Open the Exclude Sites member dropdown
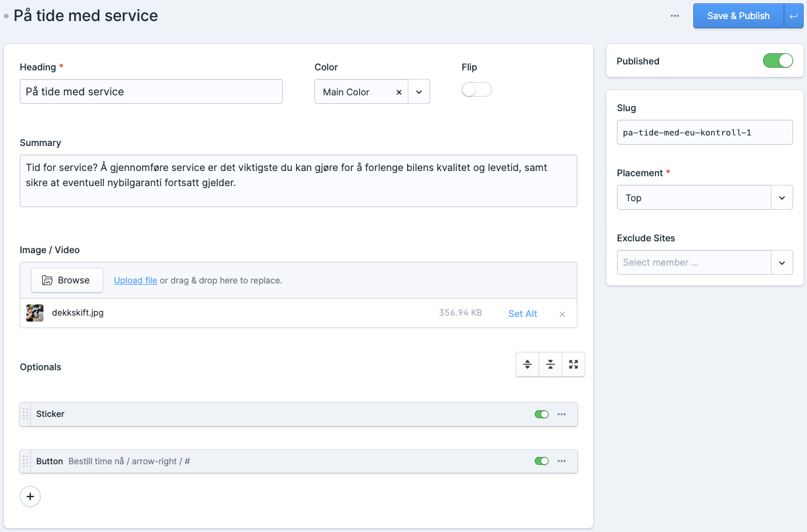 [781, 262]
